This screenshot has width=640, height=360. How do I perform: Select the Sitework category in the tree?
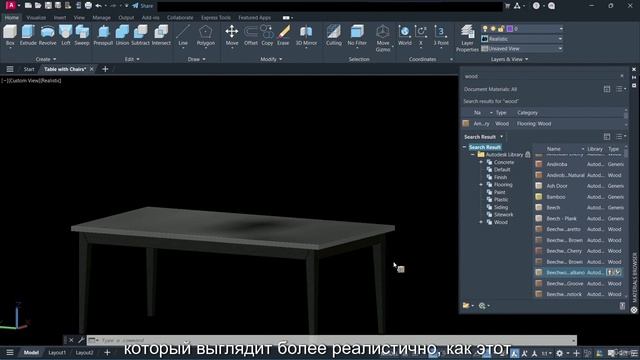(503, 214)
